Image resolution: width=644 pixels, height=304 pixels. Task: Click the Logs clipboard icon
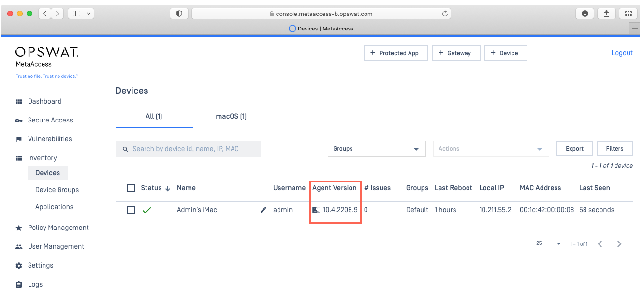pyautogui.click(x=19, y=285)
